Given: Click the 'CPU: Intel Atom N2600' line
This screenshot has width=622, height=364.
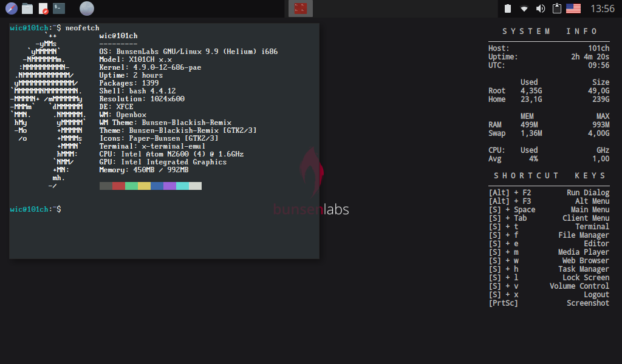Looking at the screenshot, I should (171, 154).
